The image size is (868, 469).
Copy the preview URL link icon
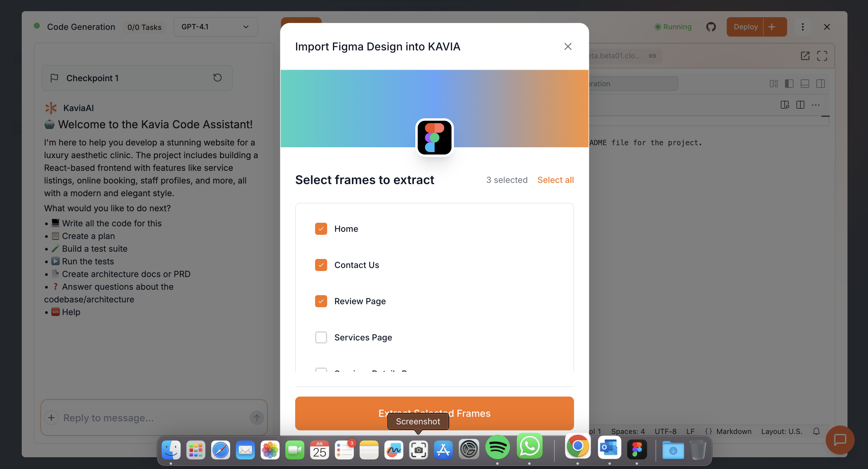[x=653, y=56]
